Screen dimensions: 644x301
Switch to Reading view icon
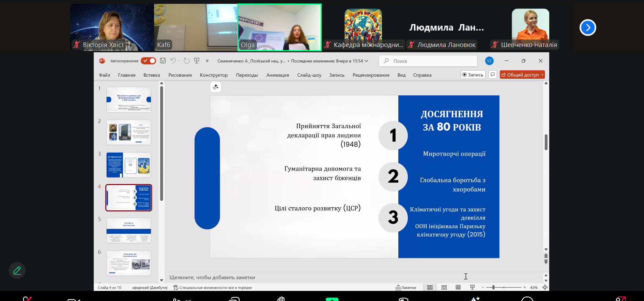(x=458, y=287)
